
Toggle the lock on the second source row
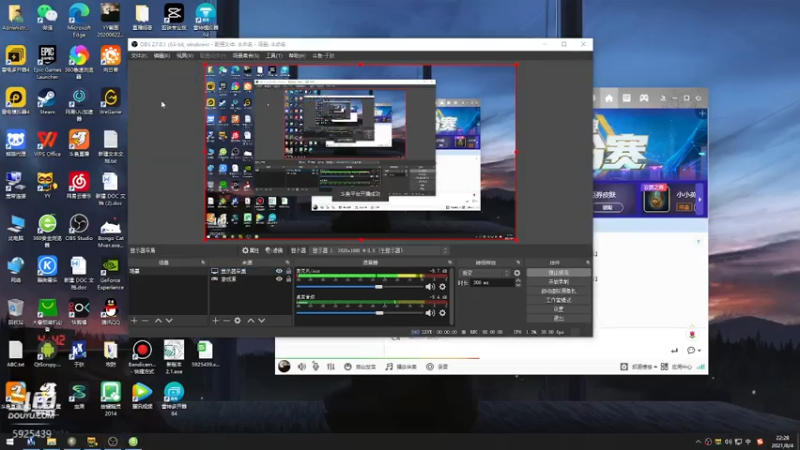point(288,279)
